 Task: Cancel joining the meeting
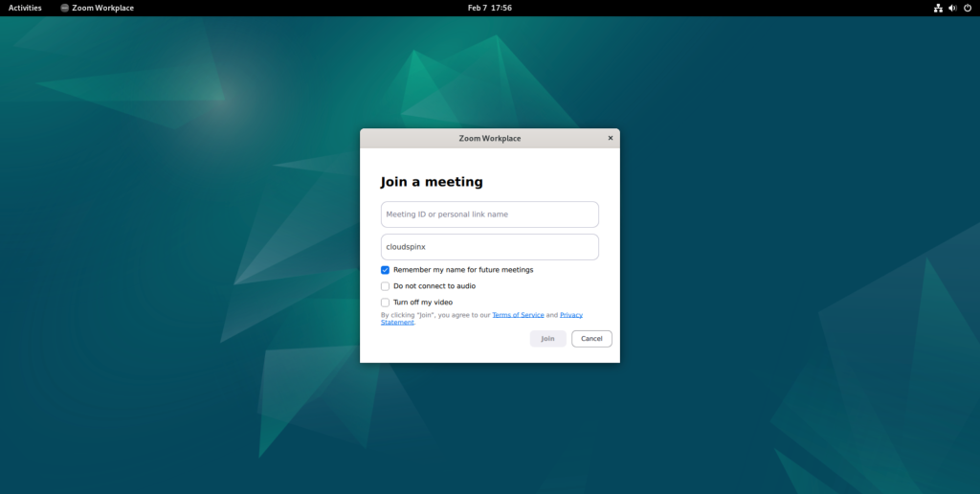coord(591,339)
